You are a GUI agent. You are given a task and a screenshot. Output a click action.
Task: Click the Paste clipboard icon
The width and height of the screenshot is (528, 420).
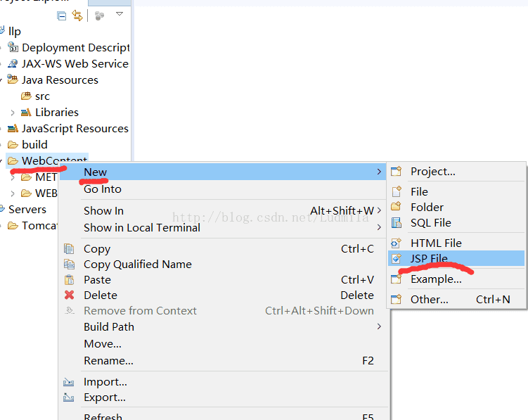pyautogui.click(x=69, y=280)
